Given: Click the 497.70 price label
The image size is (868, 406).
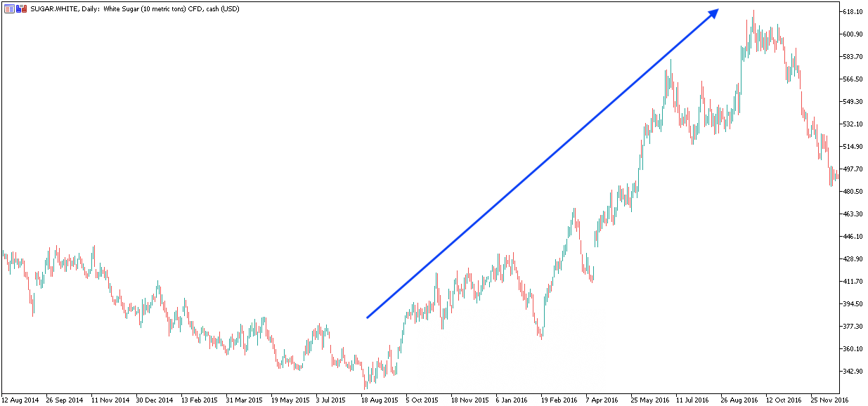Looking at the screenshot, I should click(853, 169).
